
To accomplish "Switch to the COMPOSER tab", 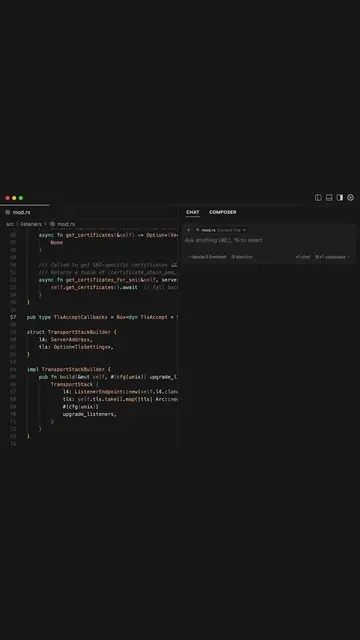I will pos(222,212).
